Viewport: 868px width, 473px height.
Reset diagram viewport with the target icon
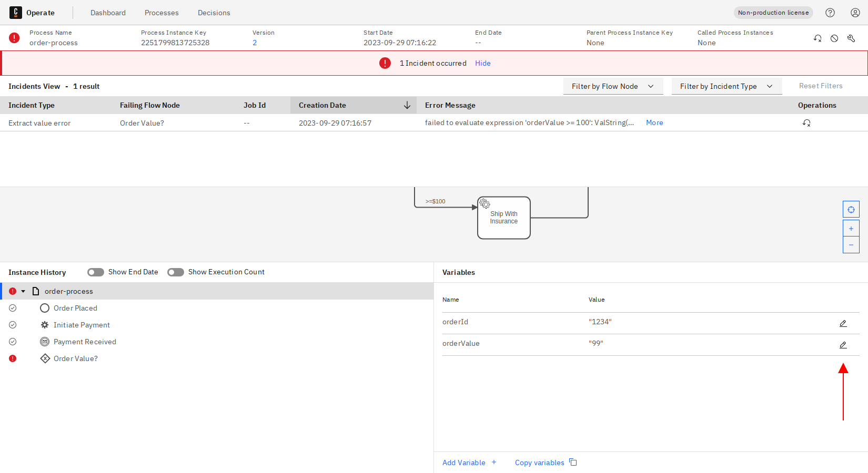click(x=851, y=210)
